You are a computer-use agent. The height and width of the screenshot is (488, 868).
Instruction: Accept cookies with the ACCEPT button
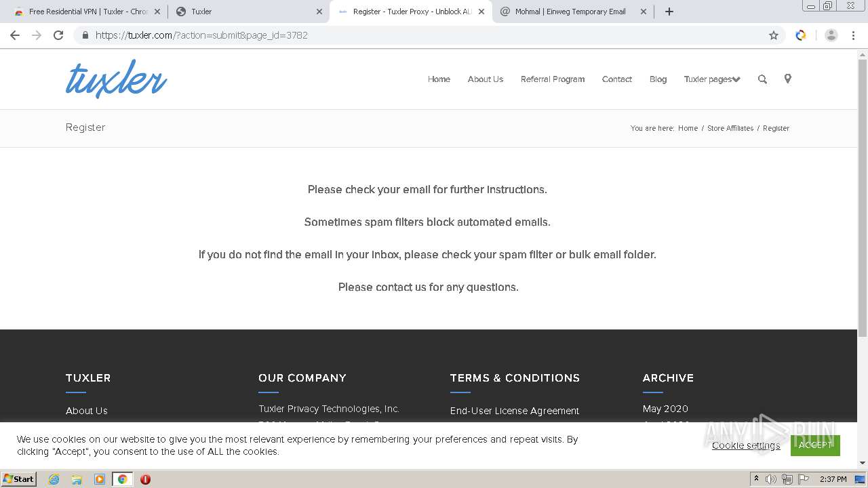[815, 445]
